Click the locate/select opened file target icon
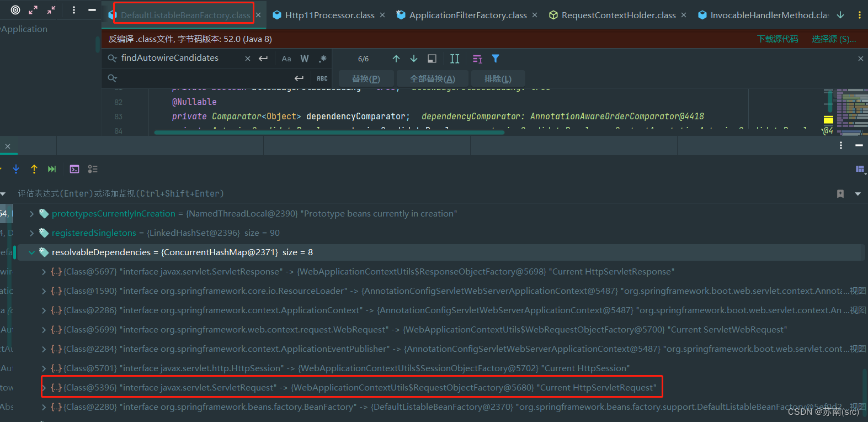 [15, 10]
